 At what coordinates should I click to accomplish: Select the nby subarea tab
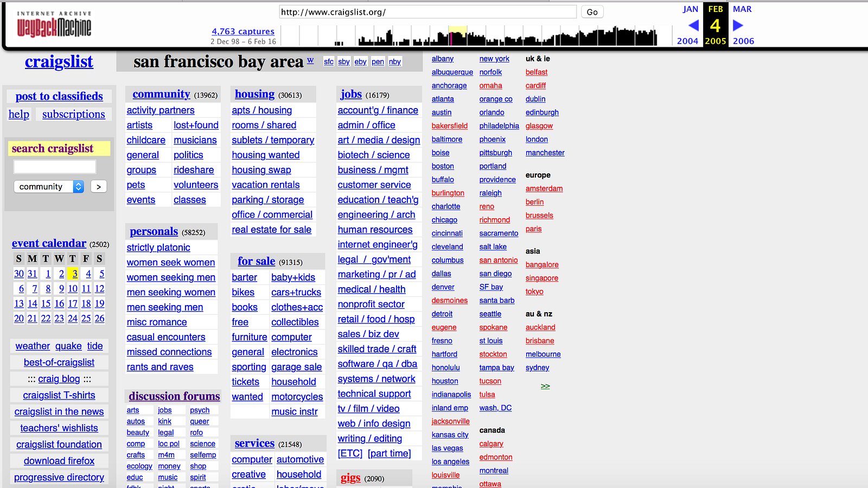coord(395,61)
